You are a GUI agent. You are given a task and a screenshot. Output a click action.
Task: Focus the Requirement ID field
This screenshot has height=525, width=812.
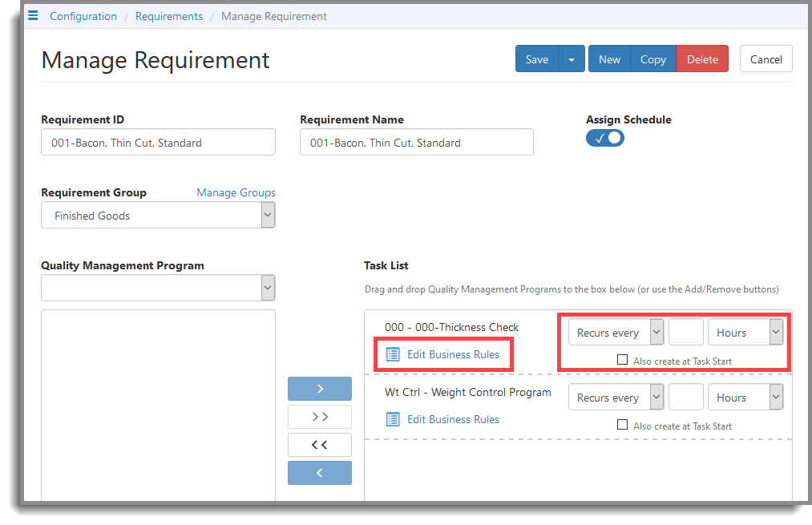[158, 143]
